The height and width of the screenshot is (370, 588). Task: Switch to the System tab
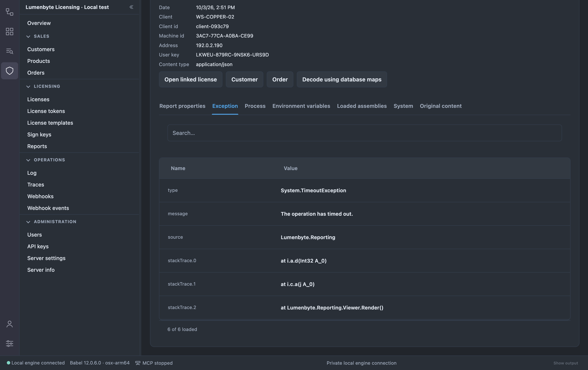(403, 106)
